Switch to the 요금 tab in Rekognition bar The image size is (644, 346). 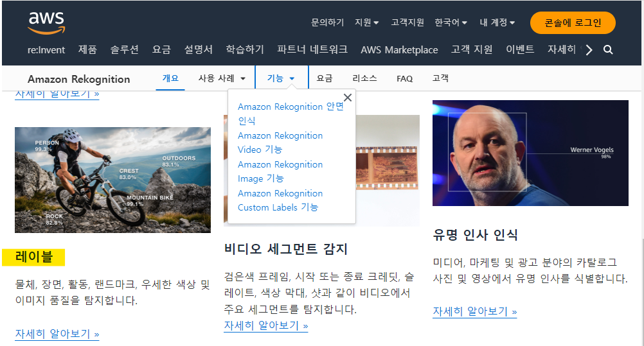pyautogui.click(x=325, y=78)
